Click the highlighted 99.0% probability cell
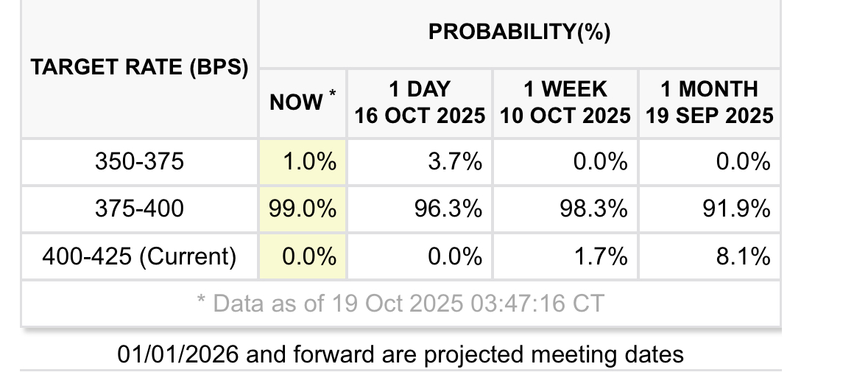Screen dimensions: 868x389 (303, 208)
